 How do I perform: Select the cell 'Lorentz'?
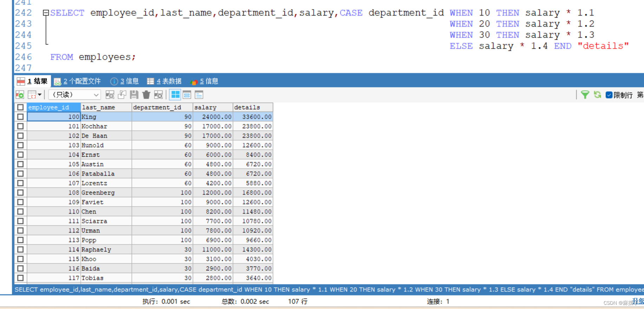click(106, 183)
